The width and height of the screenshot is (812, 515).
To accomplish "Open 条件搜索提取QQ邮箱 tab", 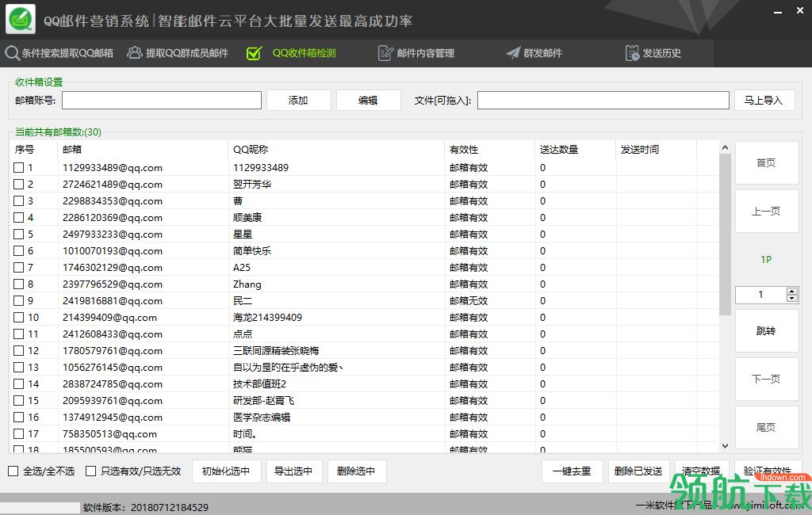I will (67, 53).
